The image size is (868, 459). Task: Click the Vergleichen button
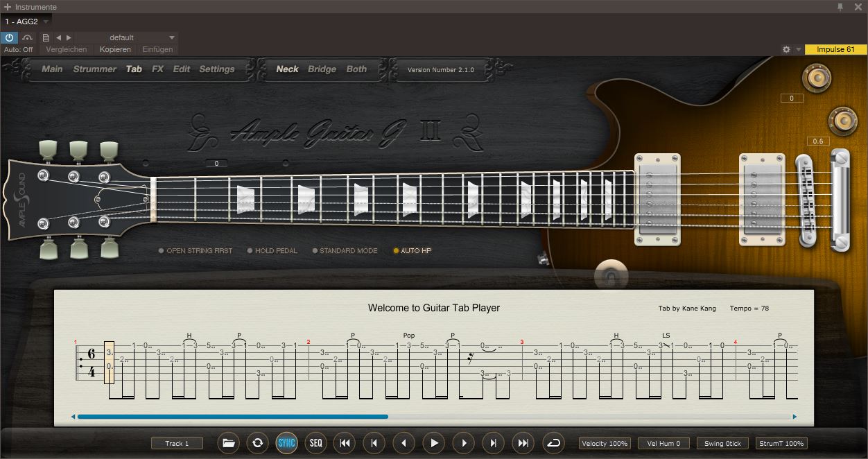tap(67, 49)
